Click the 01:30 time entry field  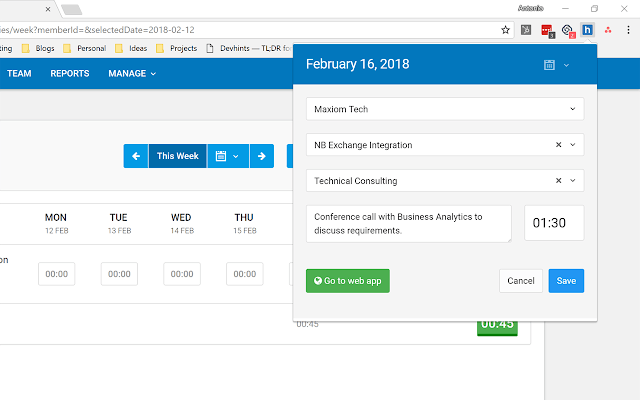554,223
